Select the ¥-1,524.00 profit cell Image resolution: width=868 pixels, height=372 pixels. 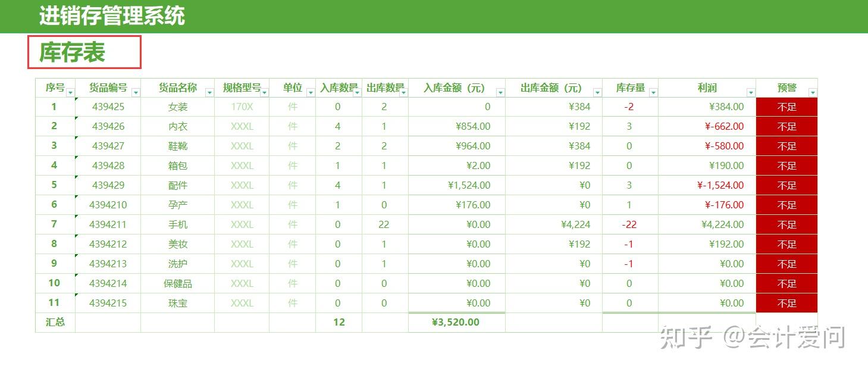click(x=707, y=185)
